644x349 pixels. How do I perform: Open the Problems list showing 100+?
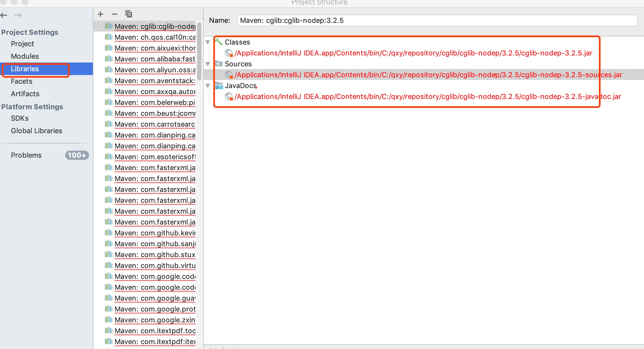pyautogui.click(x=26, y=155)
